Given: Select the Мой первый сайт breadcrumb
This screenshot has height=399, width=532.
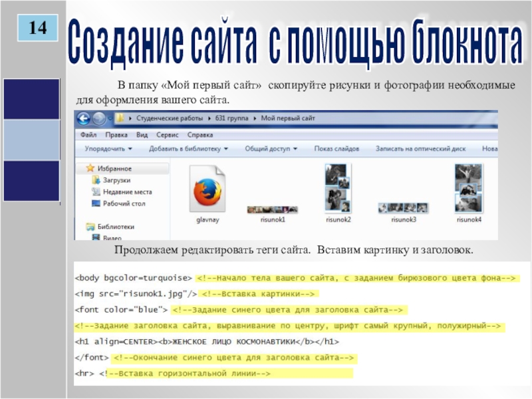Looking at the screenshot, I should (x=288, y=118).
